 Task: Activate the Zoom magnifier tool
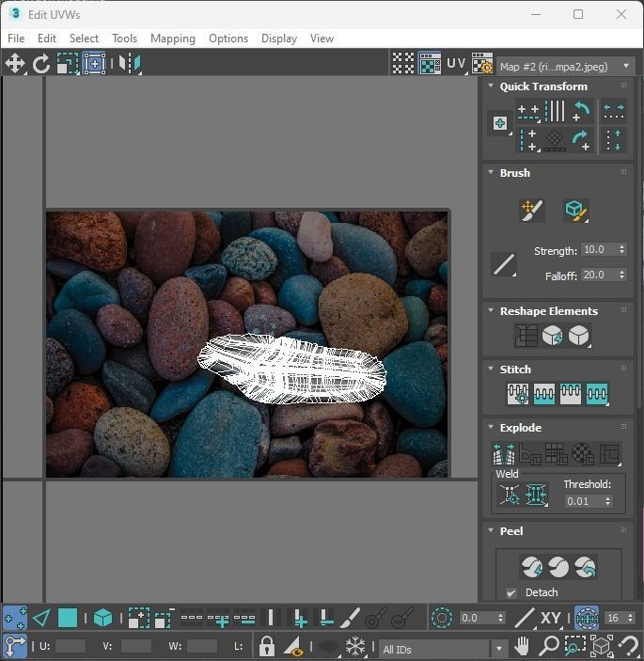point(549,646)
